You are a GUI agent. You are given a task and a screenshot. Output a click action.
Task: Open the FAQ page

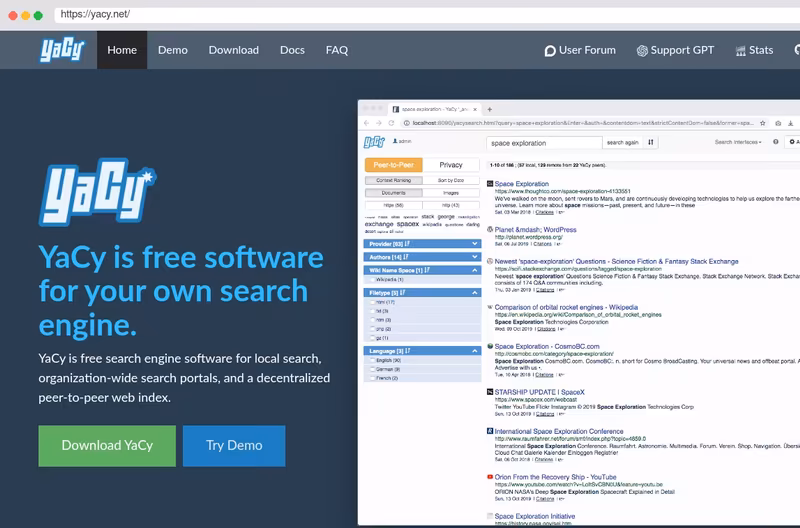337,50
